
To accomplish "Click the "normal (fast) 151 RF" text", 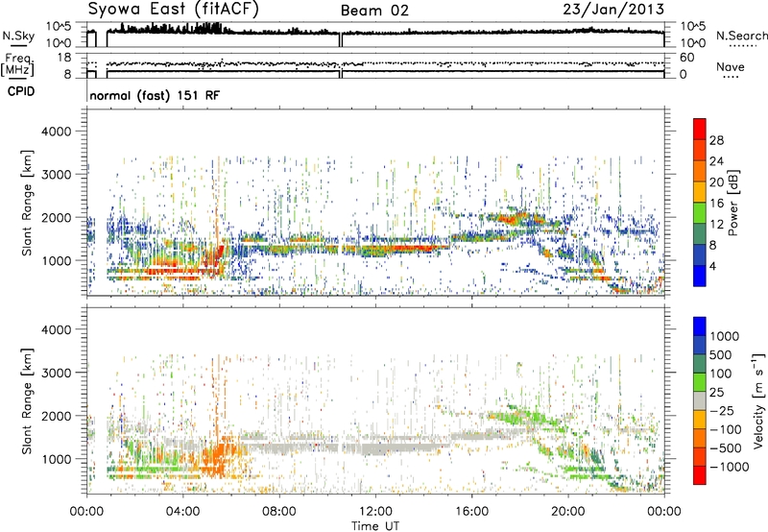I will click(x=155, y=95).
